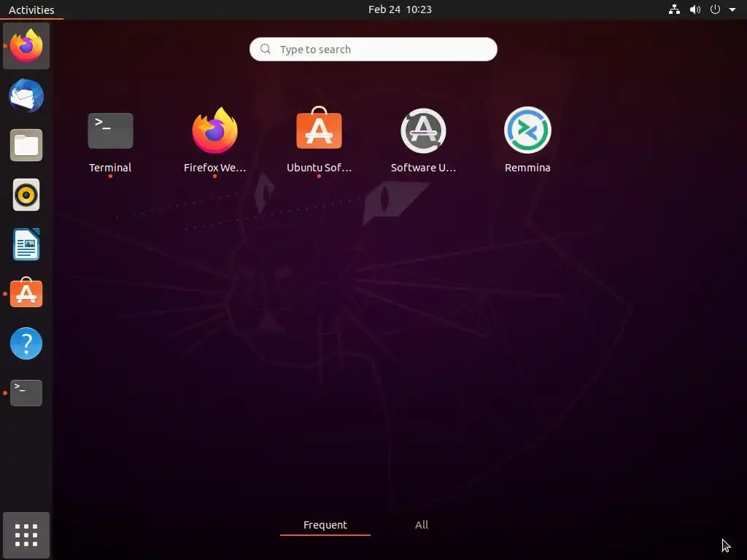Open the Files manager in the dock

(x=26, y=145)
